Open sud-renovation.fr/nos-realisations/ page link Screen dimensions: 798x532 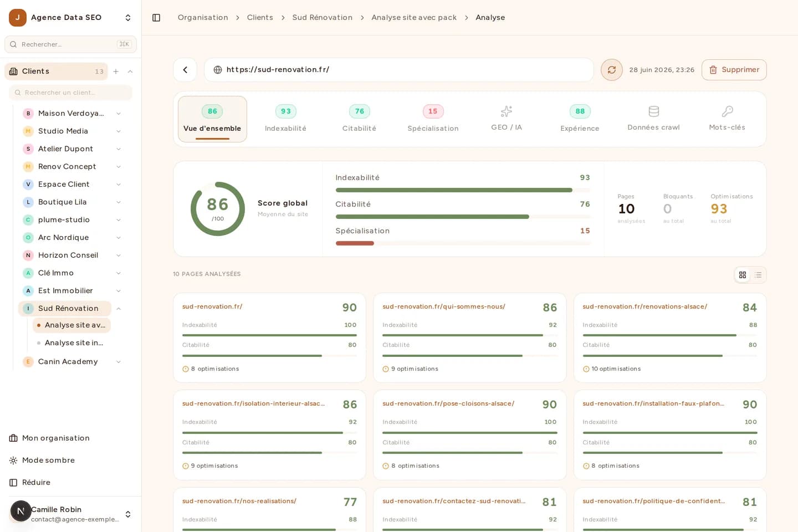point(239,502)
